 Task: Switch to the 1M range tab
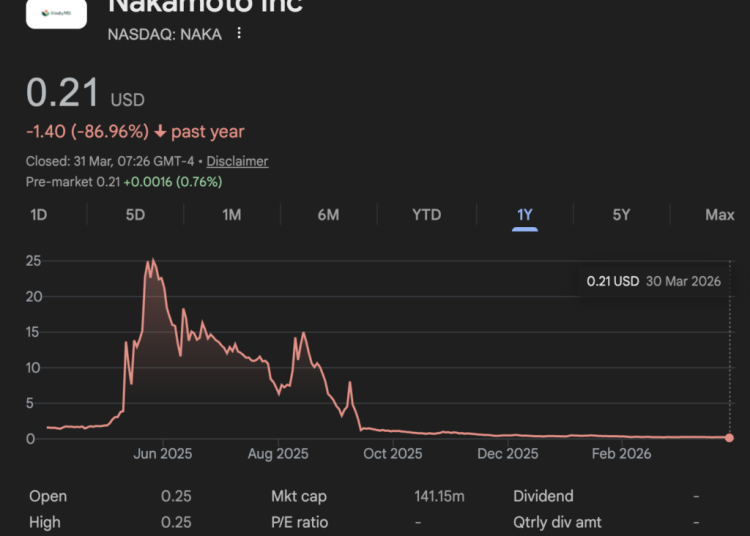pyautogui.click(x=232, y=215)
